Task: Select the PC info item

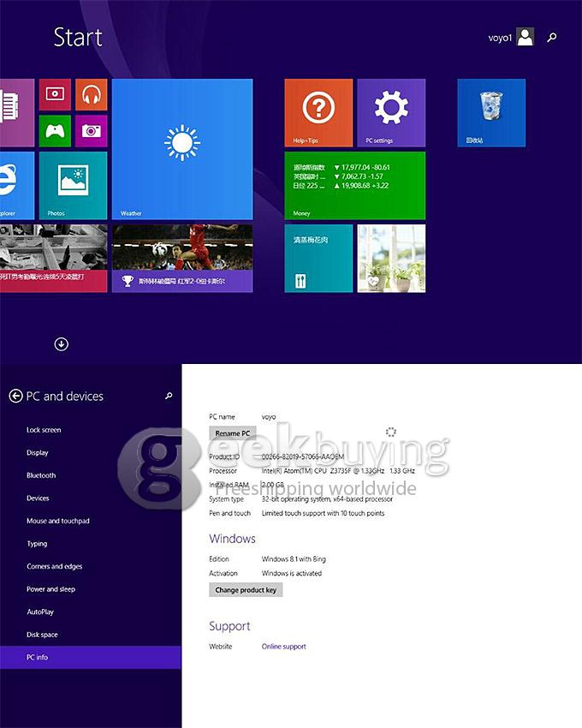Action: 91,658
